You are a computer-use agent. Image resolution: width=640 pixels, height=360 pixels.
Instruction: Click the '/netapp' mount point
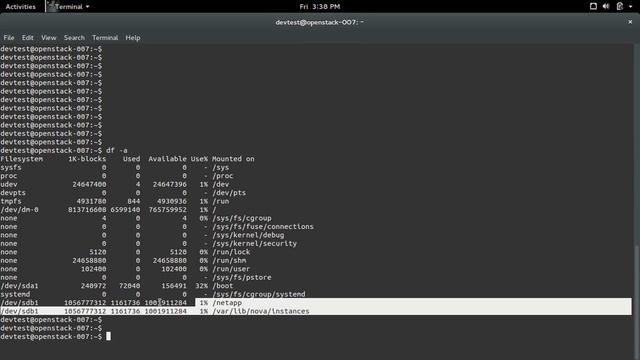coord(227,303)
